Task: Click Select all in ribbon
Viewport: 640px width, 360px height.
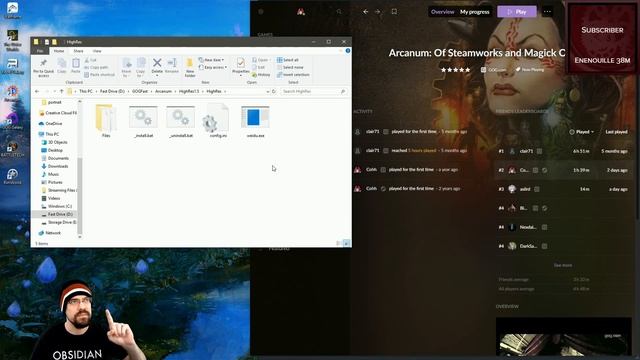Action: tap(288, 60)
